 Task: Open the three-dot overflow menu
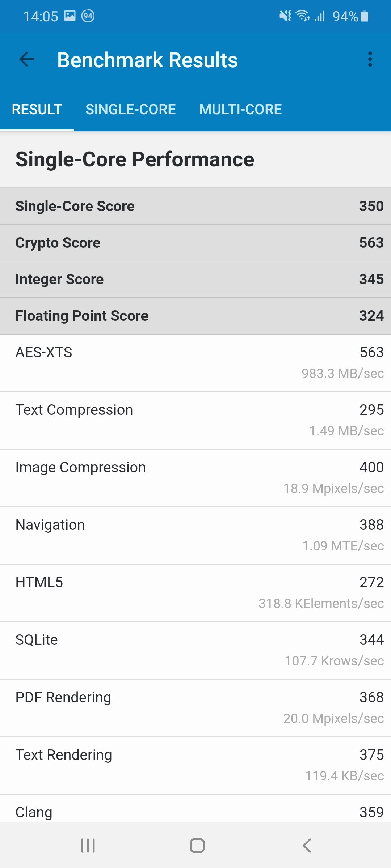[370, 59]
